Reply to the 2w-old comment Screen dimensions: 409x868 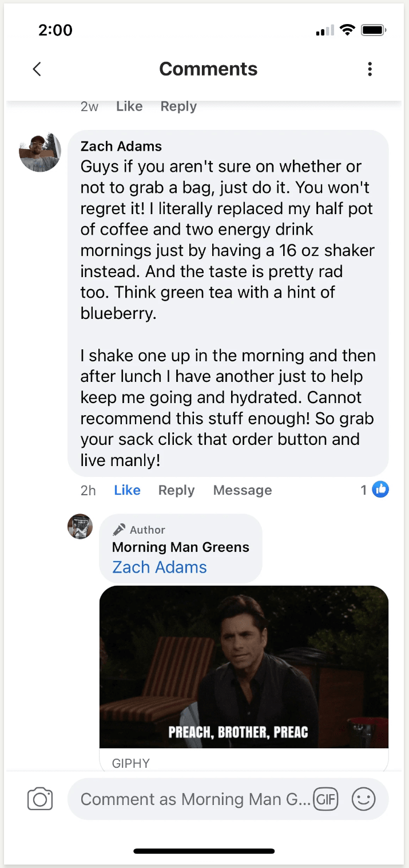point(178,106)
